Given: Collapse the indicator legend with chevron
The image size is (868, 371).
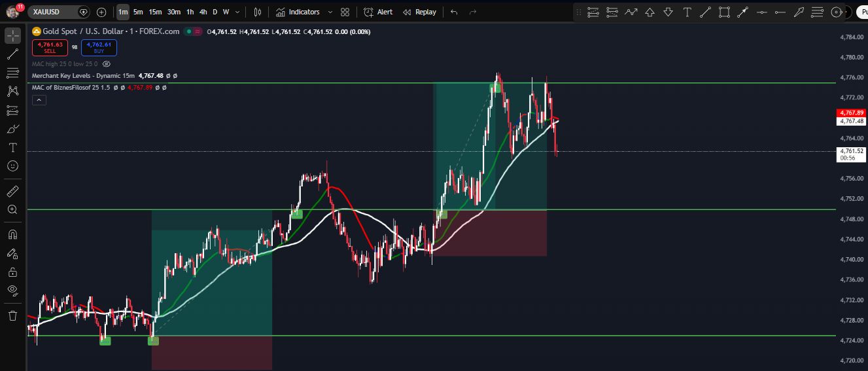Looking at the screenshot, I should point(39,99).
